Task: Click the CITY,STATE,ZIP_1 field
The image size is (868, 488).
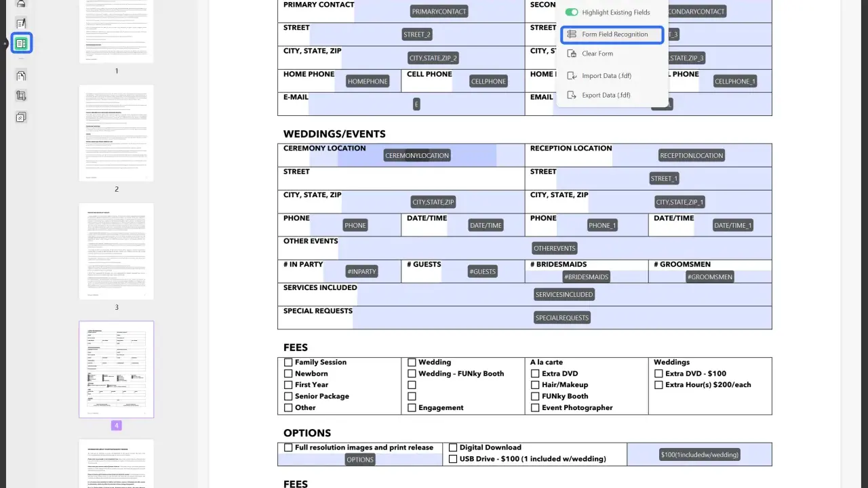Action: coord(680,202)
